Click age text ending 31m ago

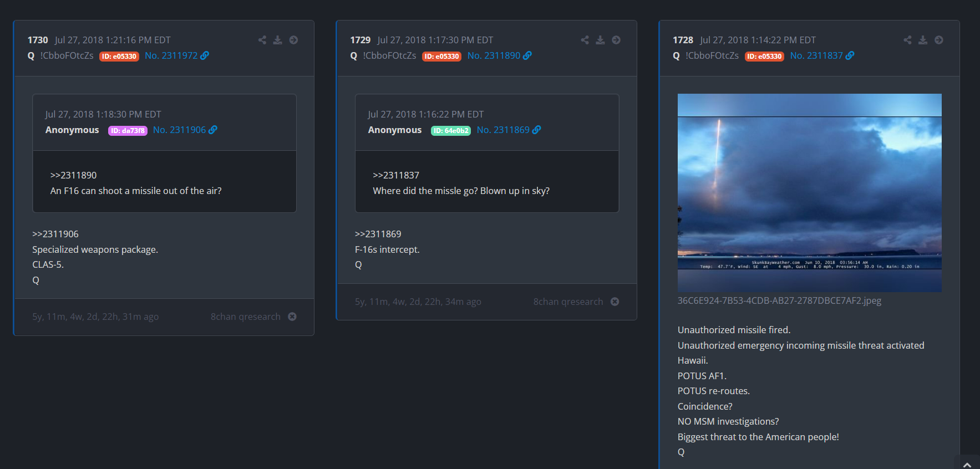click(x=95, y=317)
